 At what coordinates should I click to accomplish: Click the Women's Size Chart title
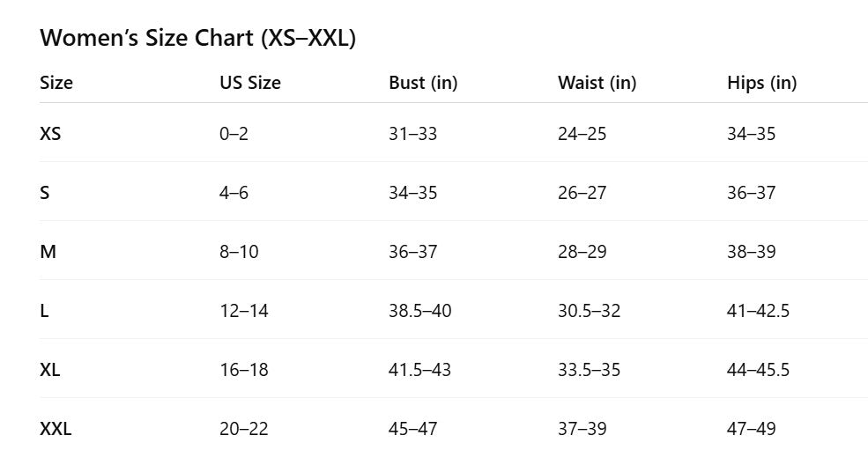click(x=198, y=39)
